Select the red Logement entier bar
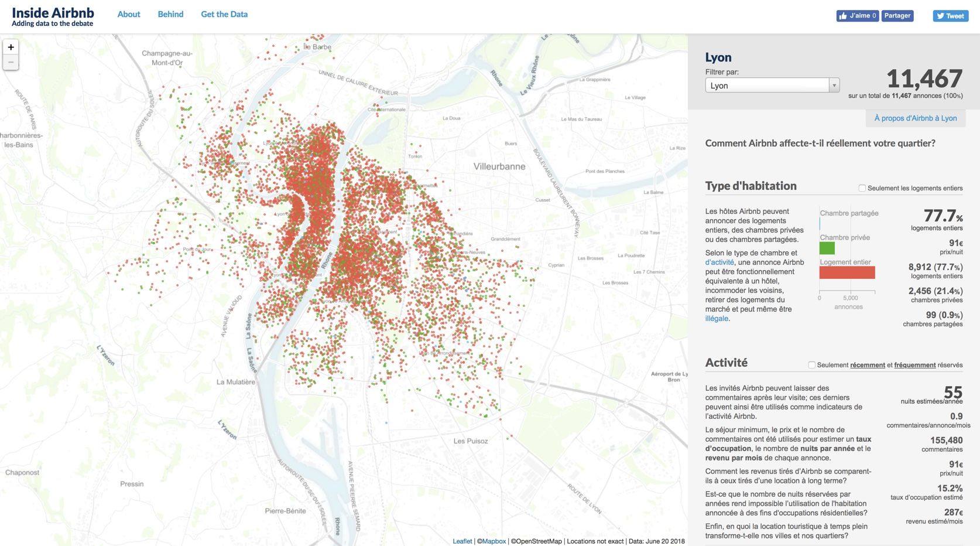 [x=847, y=272]
